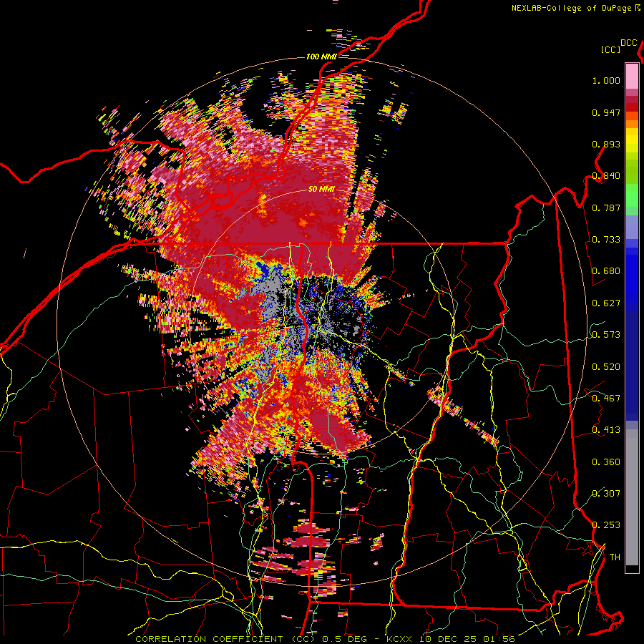Click the 0.680 legend value

606,271
